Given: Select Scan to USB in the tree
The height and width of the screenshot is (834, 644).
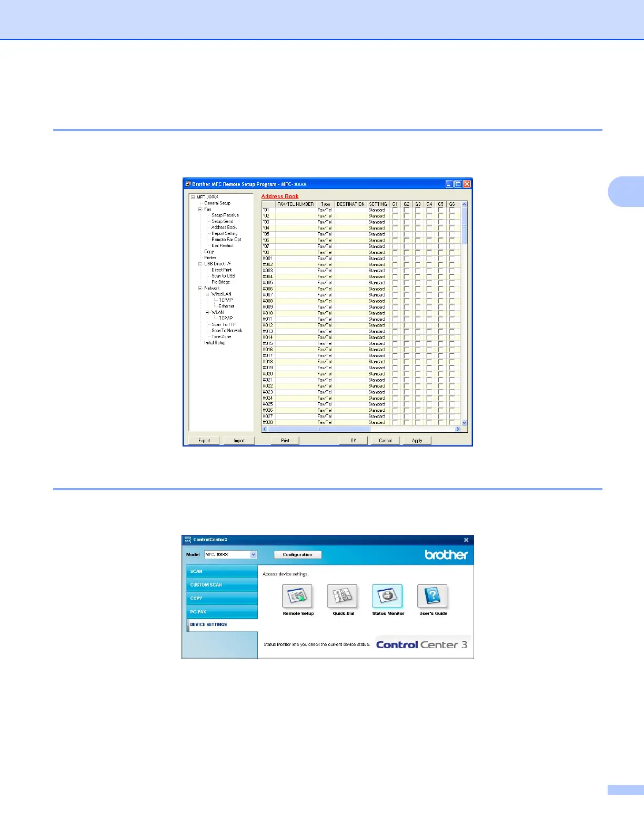Looking at the screenshot, I should 223,276.
